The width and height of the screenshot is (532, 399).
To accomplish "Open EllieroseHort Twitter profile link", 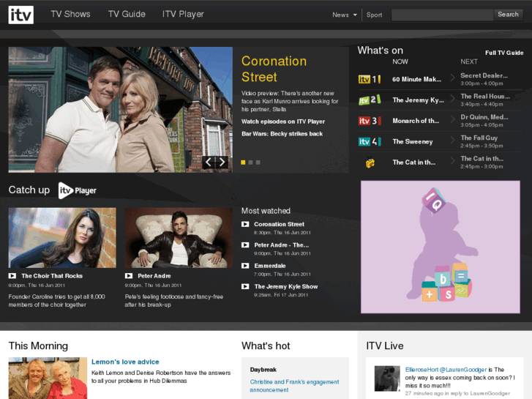I will 422,370.
